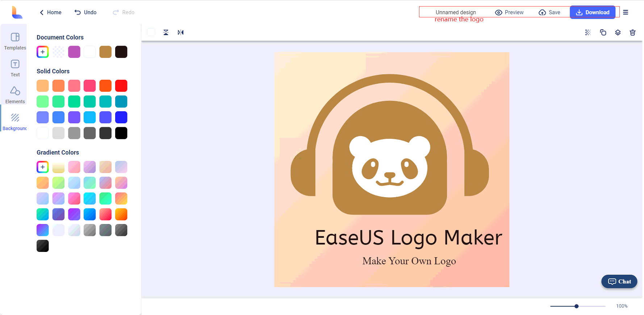
Task: Select the transparent document color swatch
Action: (58, 52)
